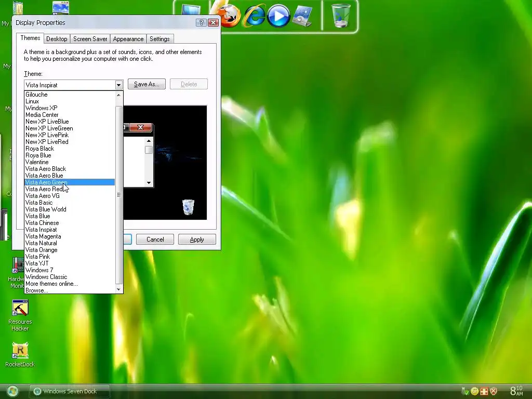Pick the Vista Blue list entry
Screen dimensions: 532x399
[70, 216]
